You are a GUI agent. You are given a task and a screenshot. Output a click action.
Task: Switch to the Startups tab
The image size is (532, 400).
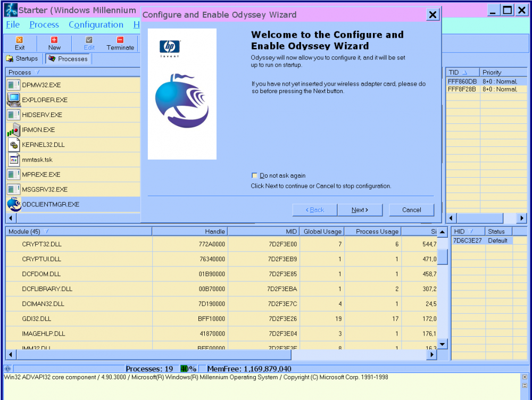click(22, 59)
